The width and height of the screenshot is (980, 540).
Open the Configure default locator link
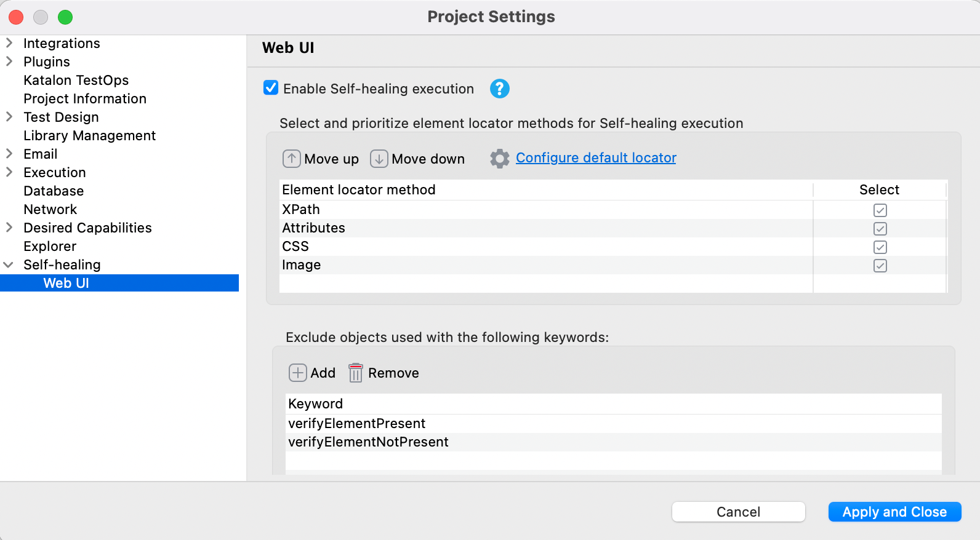[x=596, y=158]
